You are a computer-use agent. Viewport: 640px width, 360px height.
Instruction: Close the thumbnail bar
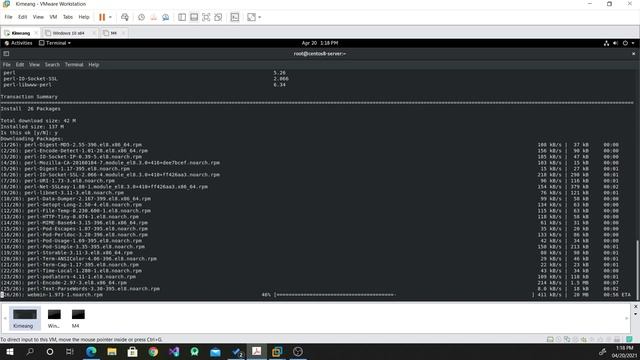pyautogui.click(x=636, y=307)
